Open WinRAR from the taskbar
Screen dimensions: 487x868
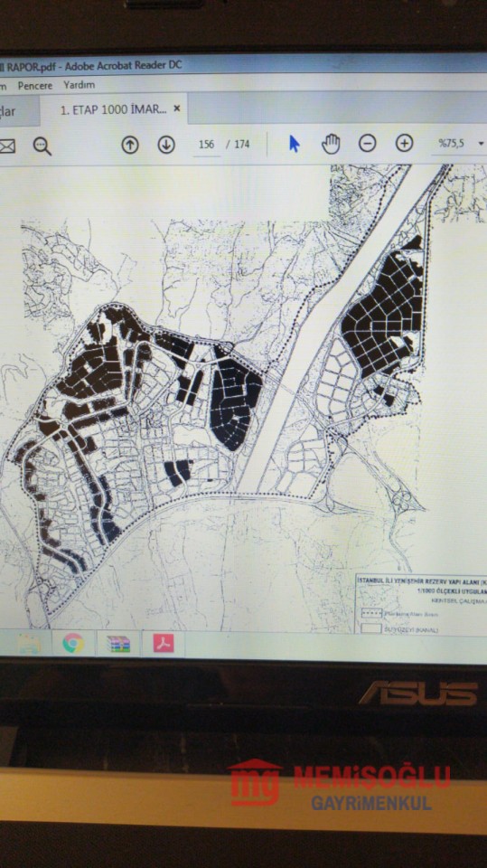click(x=118, y=643)
